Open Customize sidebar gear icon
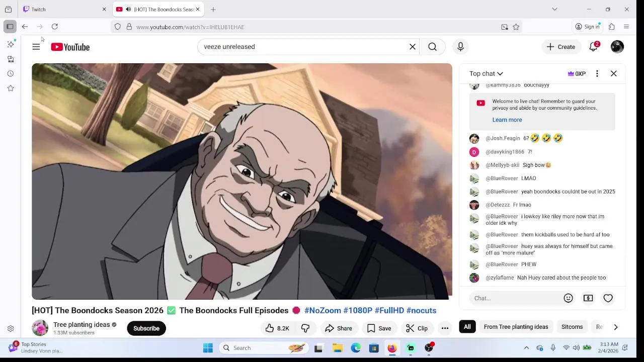The width and height of the screenshot is (644, 362). [11, 329]
